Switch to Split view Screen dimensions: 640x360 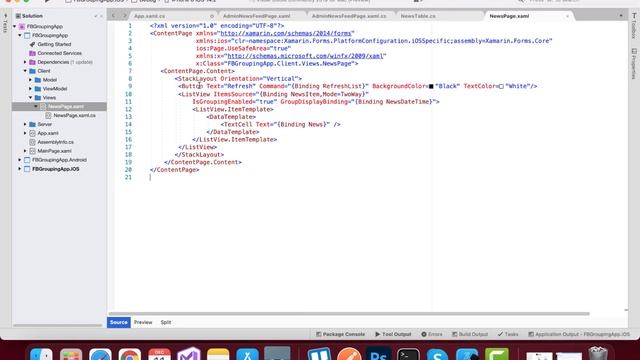tap(166, 322)
